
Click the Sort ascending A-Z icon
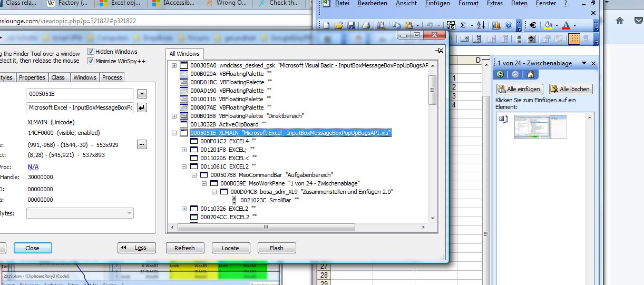(x=481, y=25)
